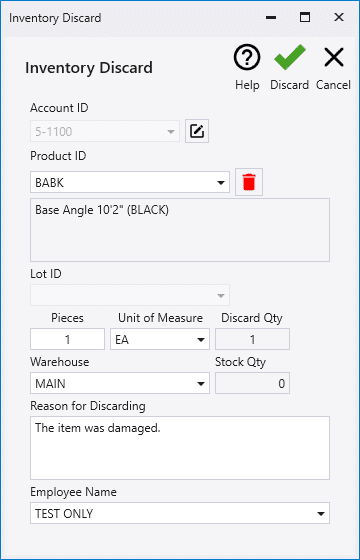Open the Product ID dropdown showing BABK
The image size is (360, 560).
(x=130, y=182)
